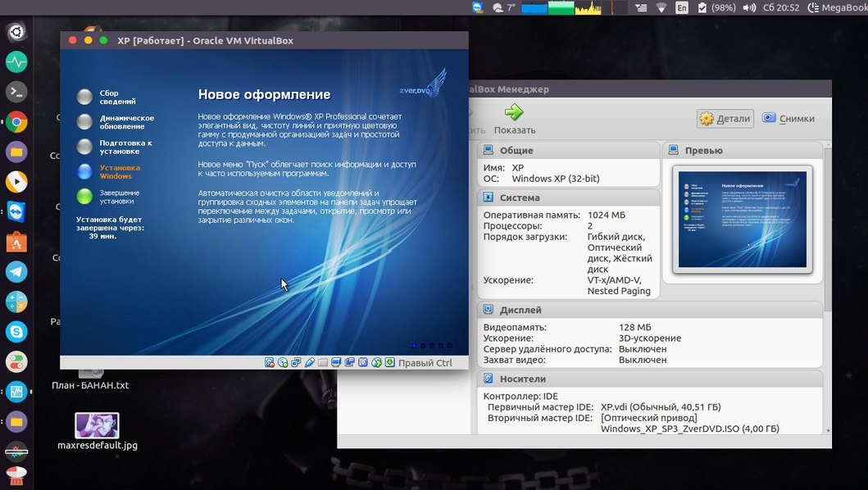Click the clock showing Сб 20:52

point(781,7)
